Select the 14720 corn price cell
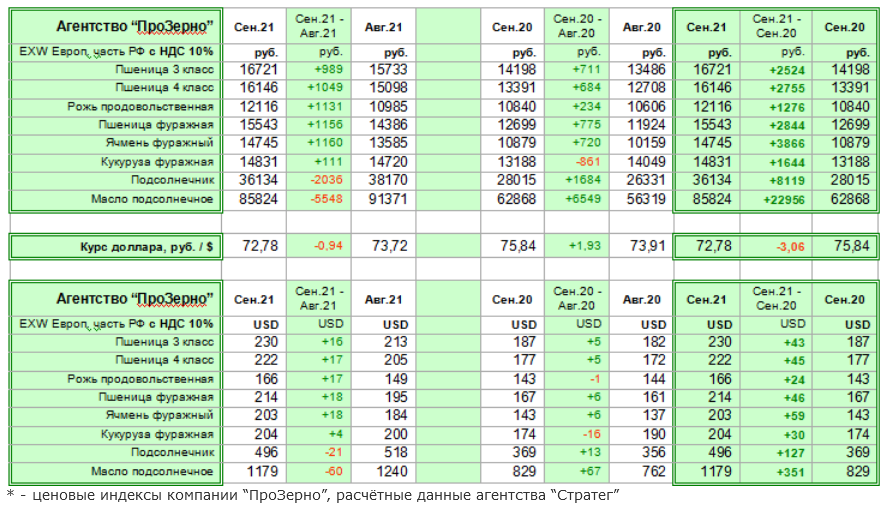 point(388,162)
